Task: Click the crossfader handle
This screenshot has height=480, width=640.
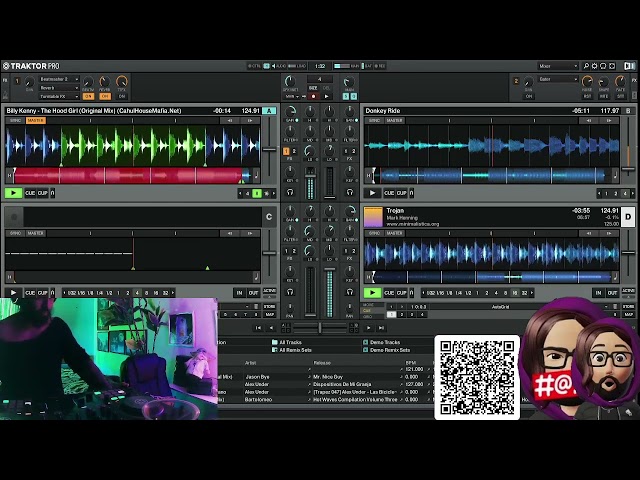Action: pyautogui.click(x=320, y=327)
